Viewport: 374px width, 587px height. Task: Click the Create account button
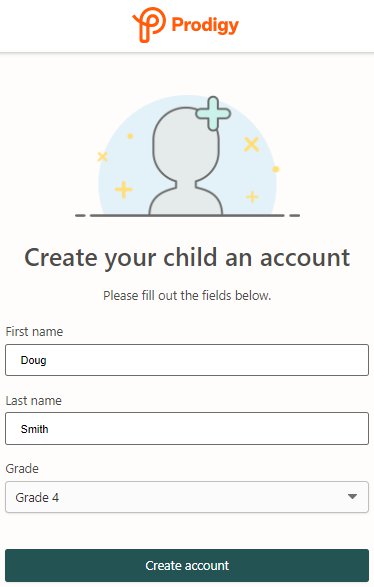click(x=187, y=565)
